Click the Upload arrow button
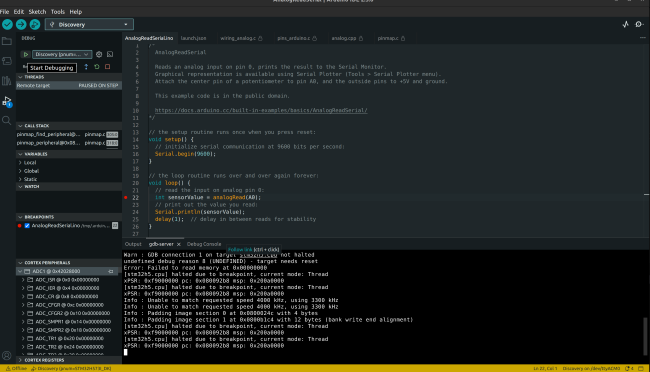Screen dimensions: 650x372 click(21, 24)
